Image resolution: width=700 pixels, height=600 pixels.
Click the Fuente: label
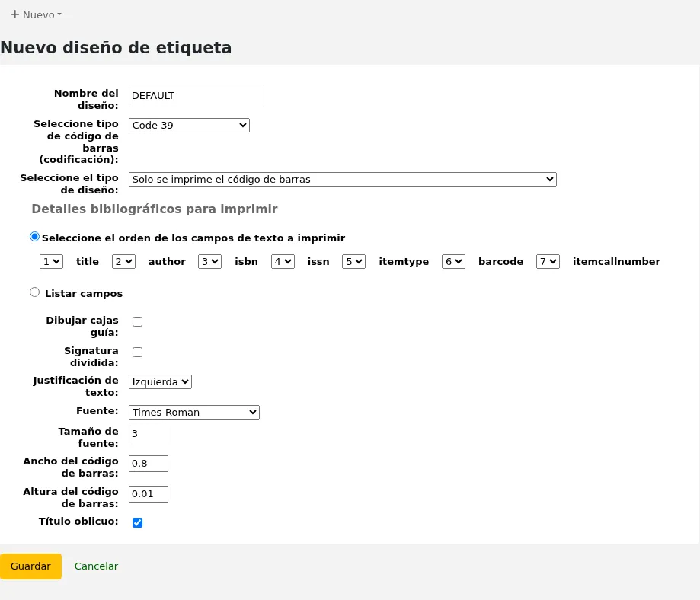(x=97, y=411)
